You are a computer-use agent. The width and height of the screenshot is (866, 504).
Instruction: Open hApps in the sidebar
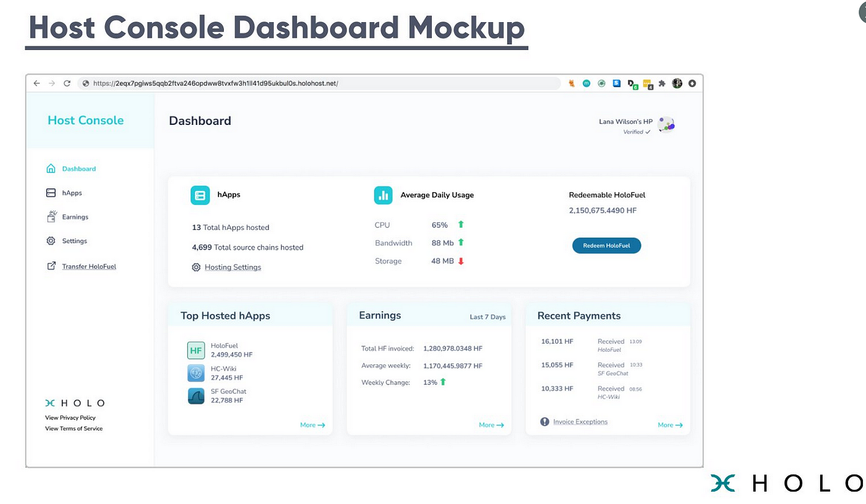pos(72,193)
